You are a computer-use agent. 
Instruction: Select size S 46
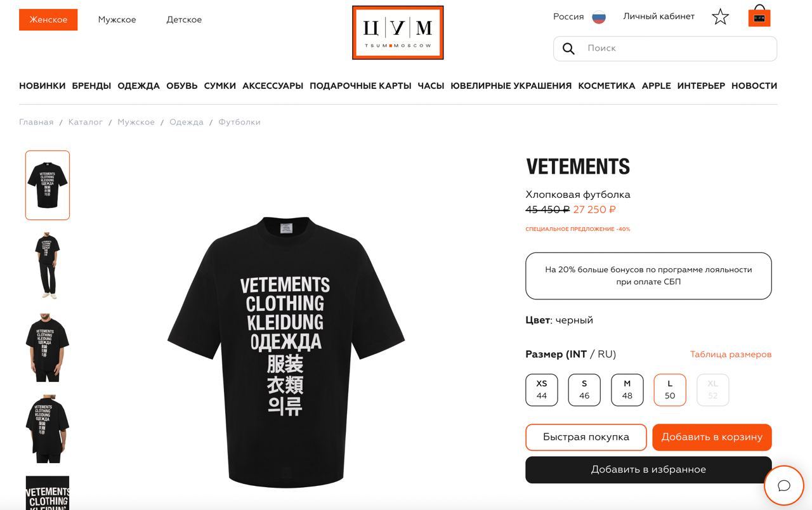[x=584, y=389]
